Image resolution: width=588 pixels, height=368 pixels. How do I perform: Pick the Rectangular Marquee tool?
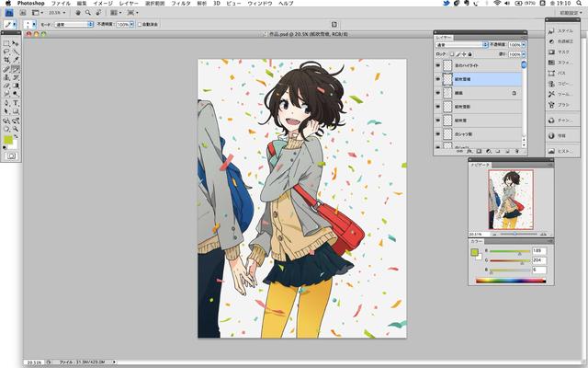[x=6, y=42]
